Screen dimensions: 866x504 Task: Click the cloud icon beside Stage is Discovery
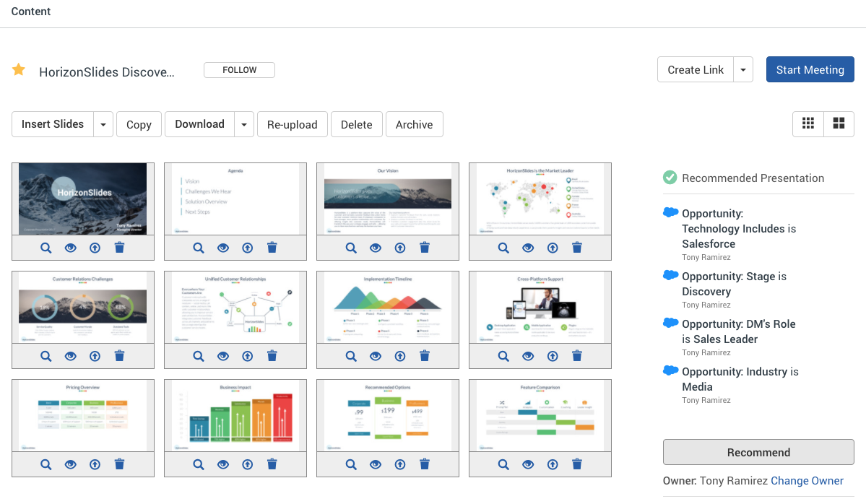coord(670,275)
